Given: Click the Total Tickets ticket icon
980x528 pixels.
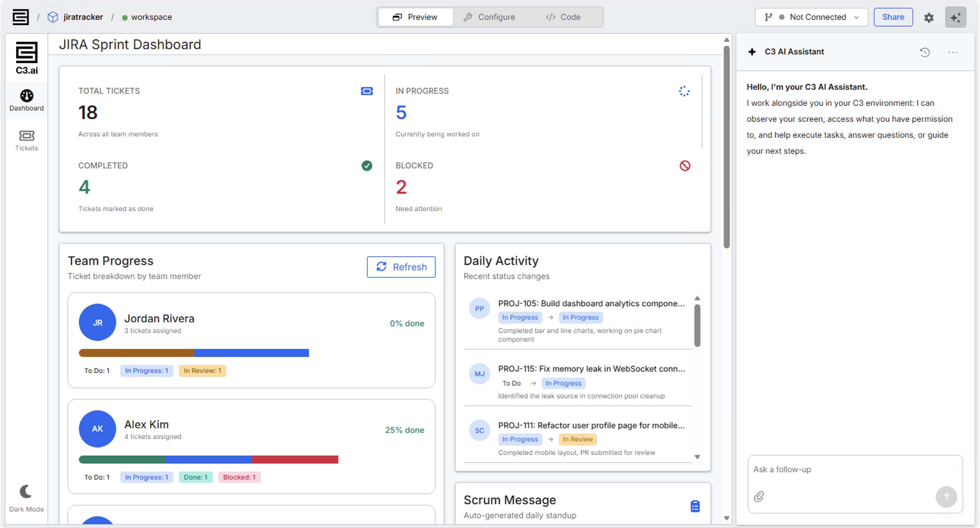Looking at the screenshot, I should tap(367, 91).
